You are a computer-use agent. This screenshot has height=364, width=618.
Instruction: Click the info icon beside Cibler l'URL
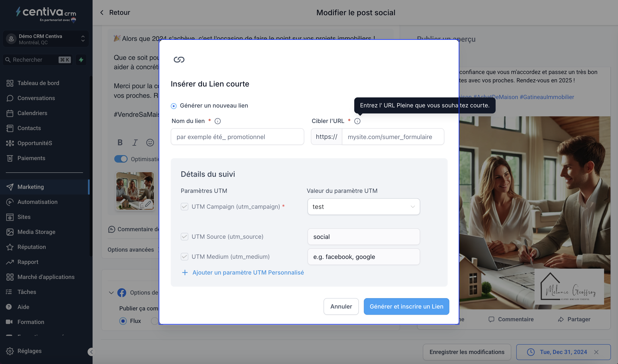pyautogui.click(x=357, y=121)
